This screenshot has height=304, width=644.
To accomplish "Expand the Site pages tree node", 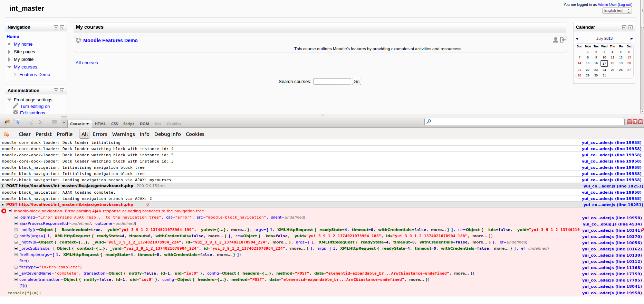I will pos(9,52).
